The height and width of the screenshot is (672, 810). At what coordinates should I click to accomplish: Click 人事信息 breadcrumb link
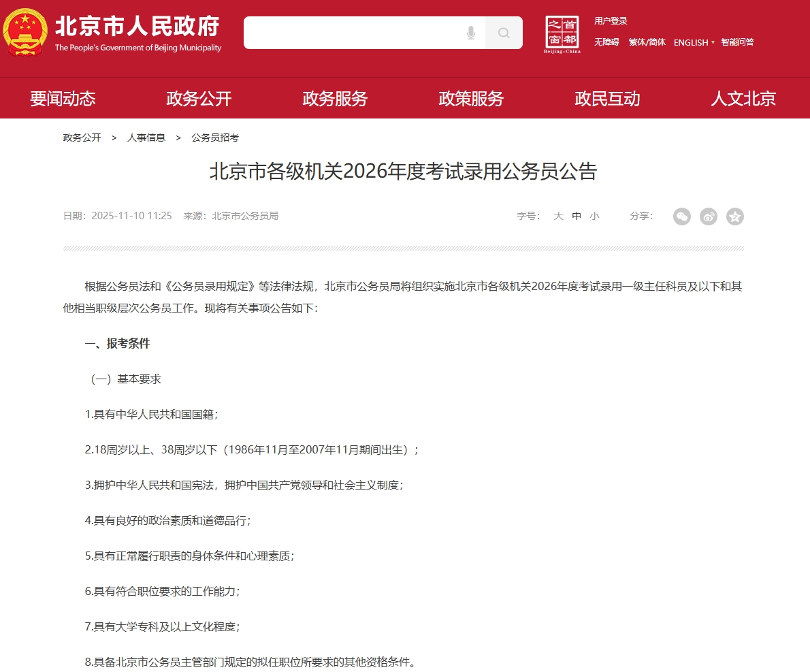[146, 138]
